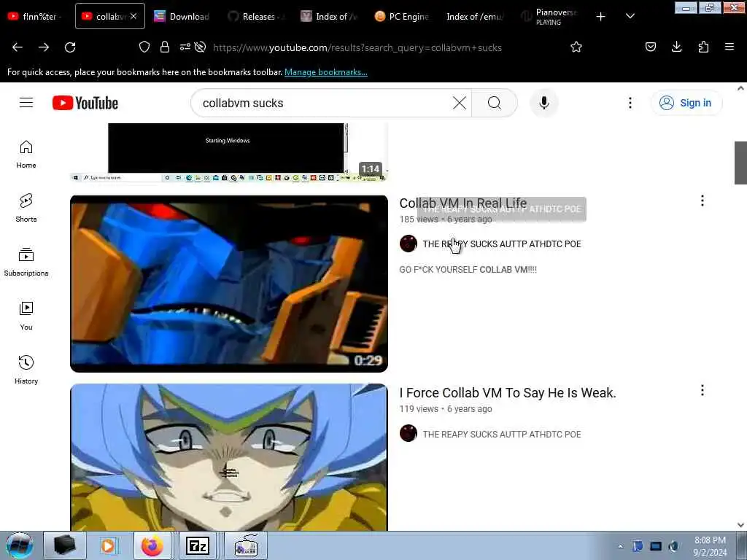This screenshot has width=747, height=560.
Task: Open site permissions icon in address bar
Action: tap(185, 47)
